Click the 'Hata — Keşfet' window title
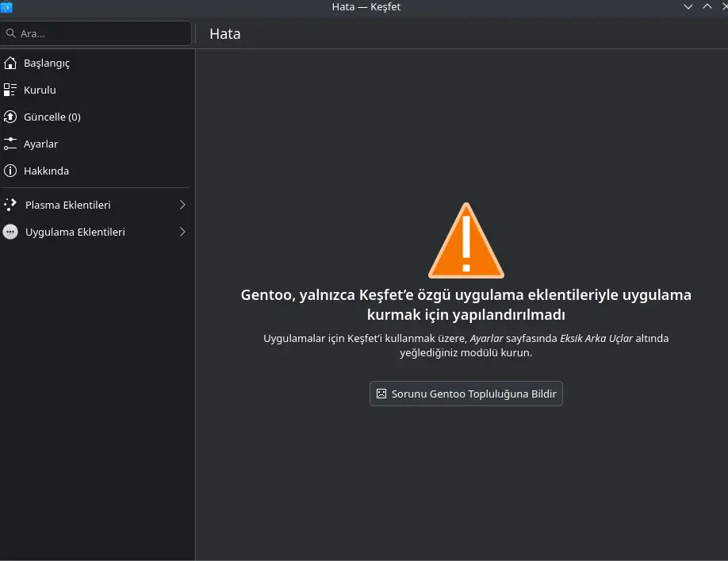Screen dimensions: 728x561 (x=366, y=7)
